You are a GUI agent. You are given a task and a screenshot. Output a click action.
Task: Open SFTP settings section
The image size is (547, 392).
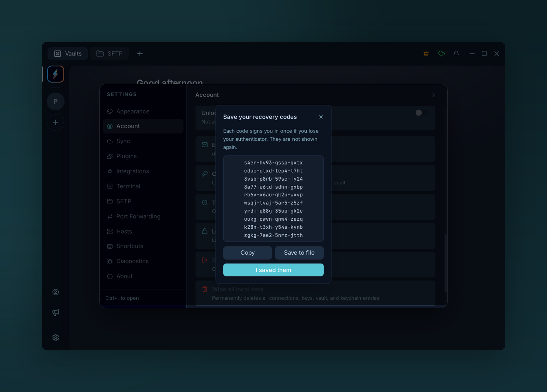tap(143, 201)
